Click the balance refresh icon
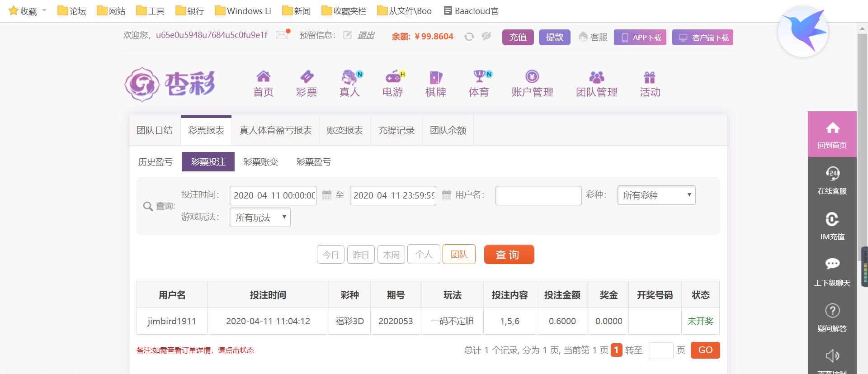This screenshot has height=374, width=868. 469,37
